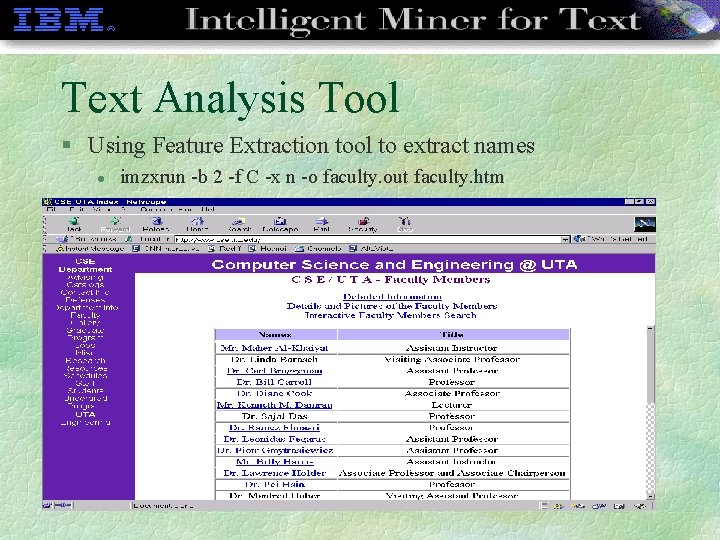Click the Title column header

pyautogui.click(x=453, y=334)
